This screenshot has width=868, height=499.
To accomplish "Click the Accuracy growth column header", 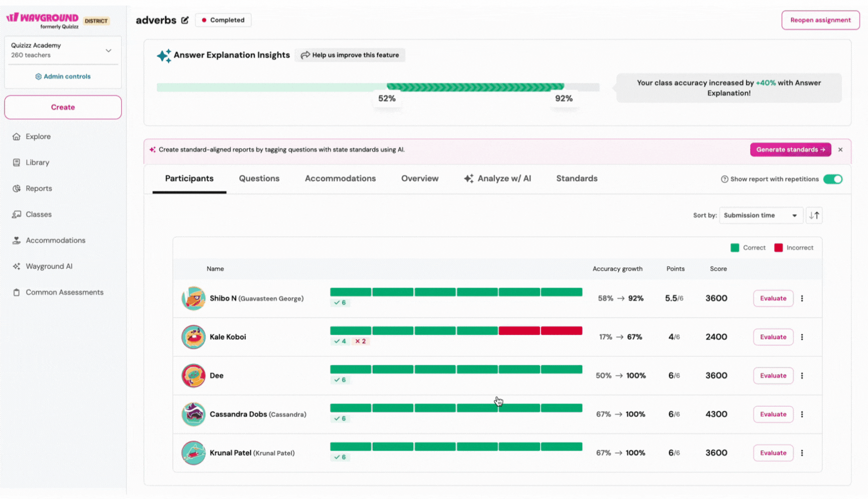I will pyautogui.click(x=617, y=269).
